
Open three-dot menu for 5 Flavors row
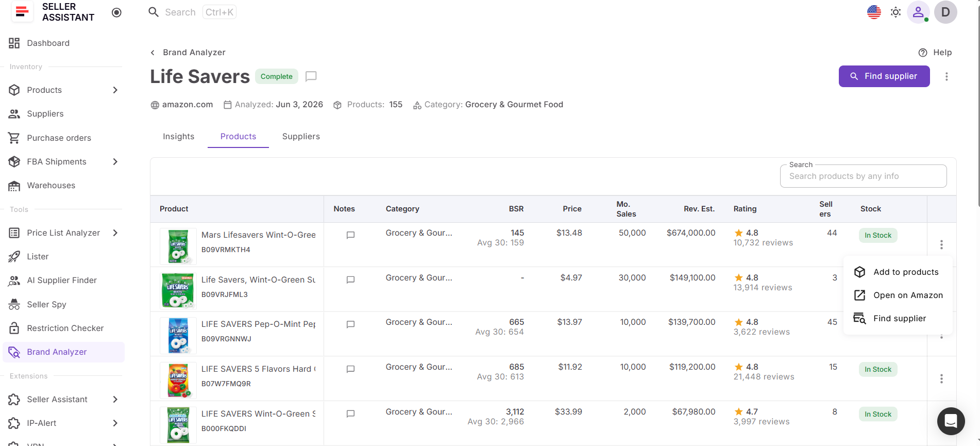[941, 379]
